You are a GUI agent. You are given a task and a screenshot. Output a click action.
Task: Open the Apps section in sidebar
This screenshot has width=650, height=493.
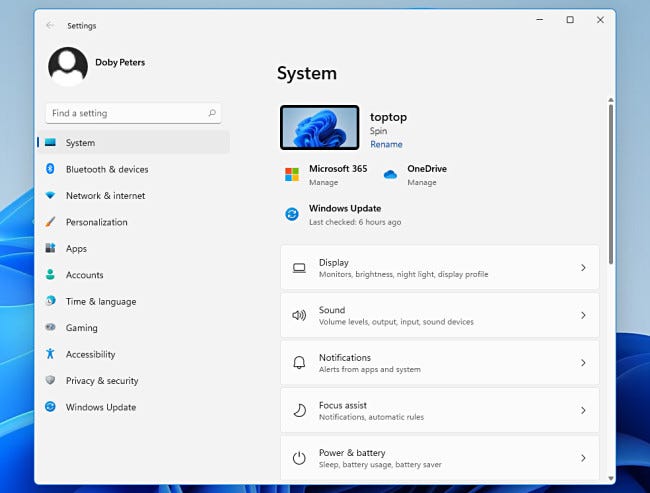[76, 249]
